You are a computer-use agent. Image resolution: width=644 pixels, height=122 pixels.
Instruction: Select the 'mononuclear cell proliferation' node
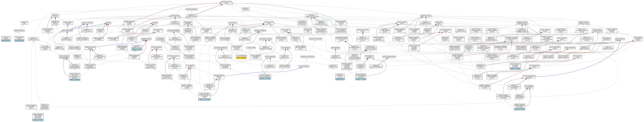160,39
